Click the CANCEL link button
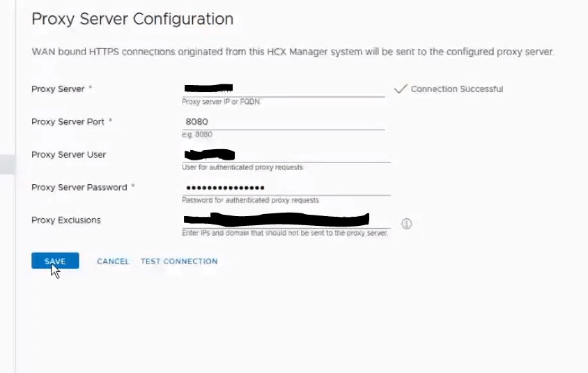This screenshot has width=588, height=373. pyautogui.click(x=113, y=261)
